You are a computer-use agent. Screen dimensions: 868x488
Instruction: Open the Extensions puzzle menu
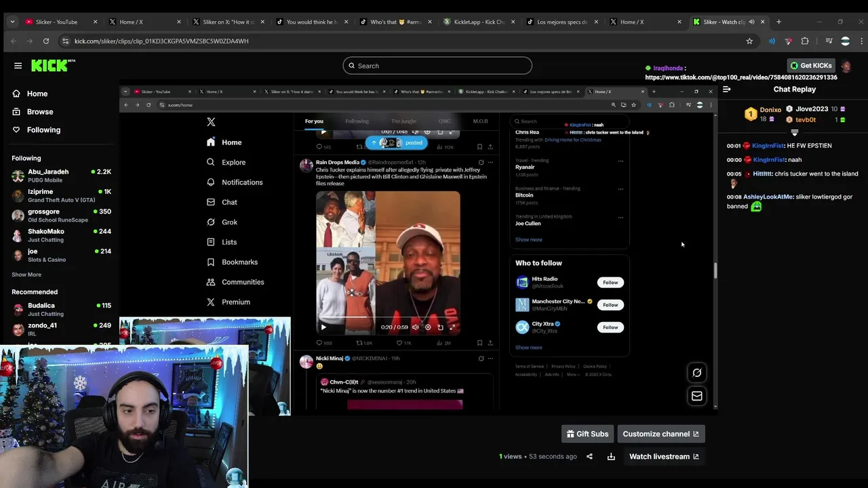(x=805, y=41)
